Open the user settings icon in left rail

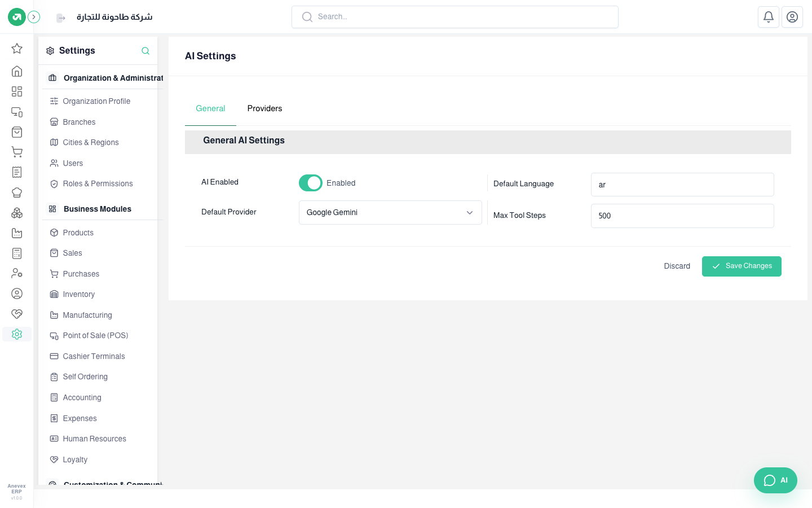click(x=17, y=273)
